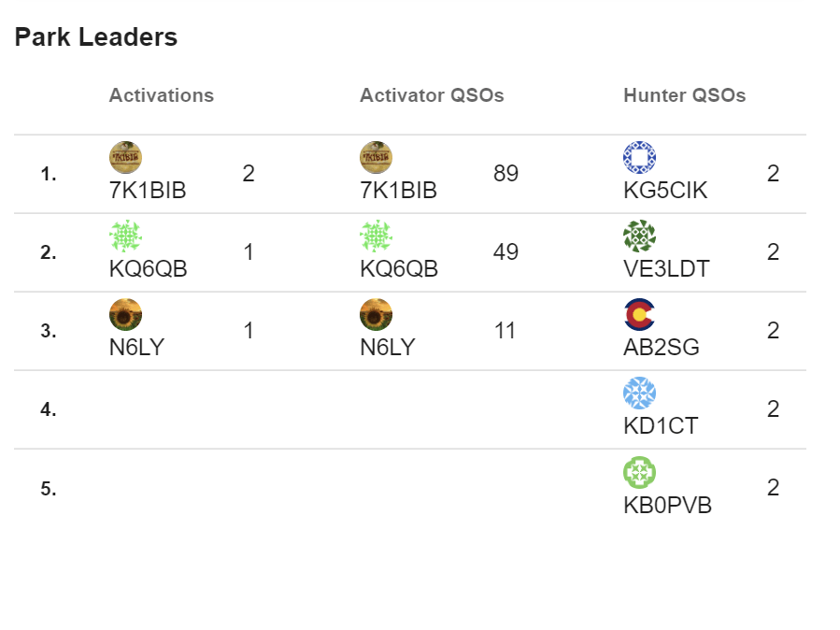Screen dimensions: 840x630
Task: Click N6LY sunflower avatar under Activations
Action: [125, 314]
